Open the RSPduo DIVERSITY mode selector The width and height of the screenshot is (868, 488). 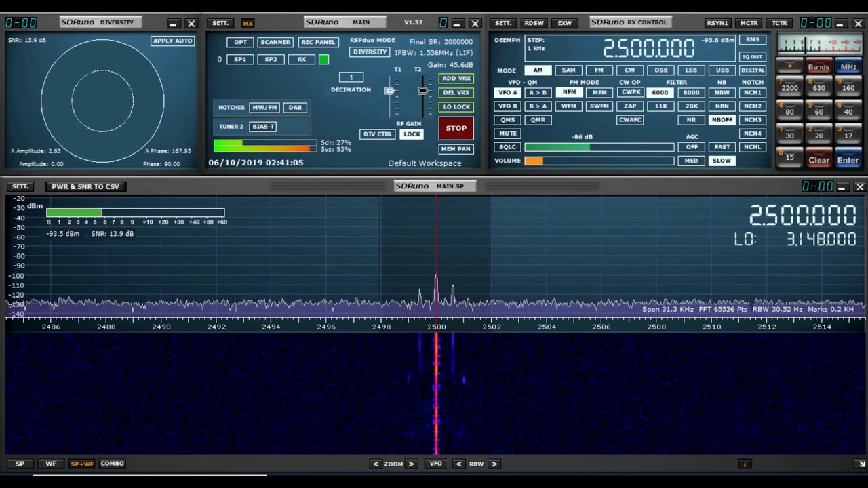coord(370,52)
